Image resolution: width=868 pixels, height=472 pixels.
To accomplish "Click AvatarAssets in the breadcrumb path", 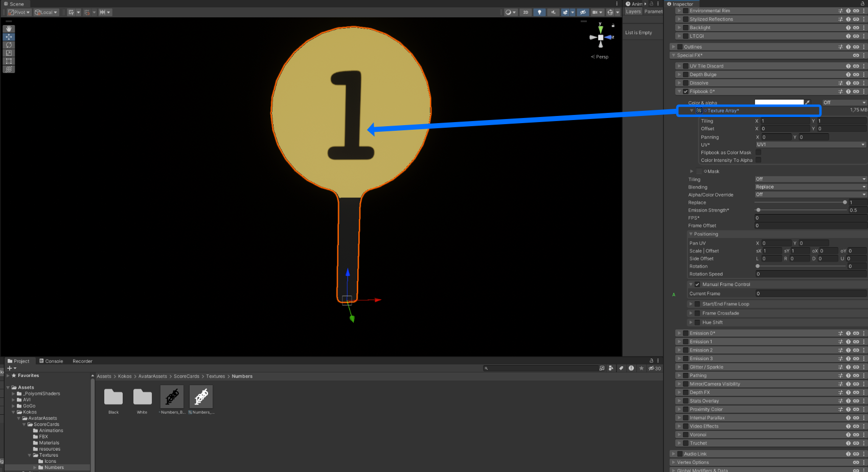I will pyautogui.click(x=152, y=376).
